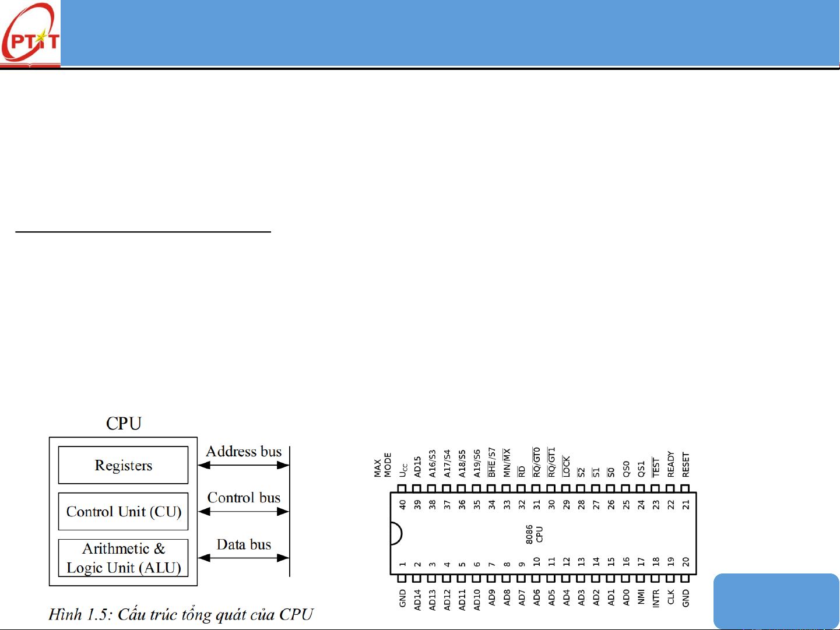Click the CLK pin label
Screen dimensions: 840x630
[670, 599]
